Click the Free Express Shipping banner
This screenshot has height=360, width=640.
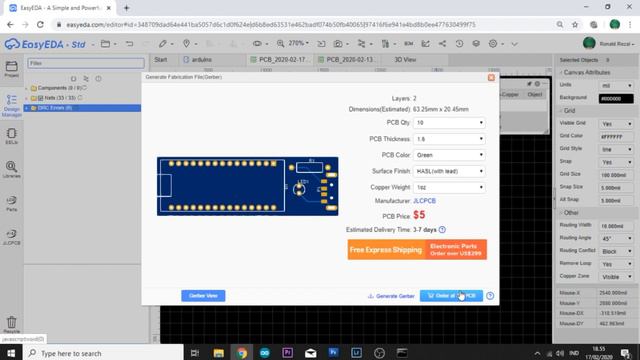417,249
